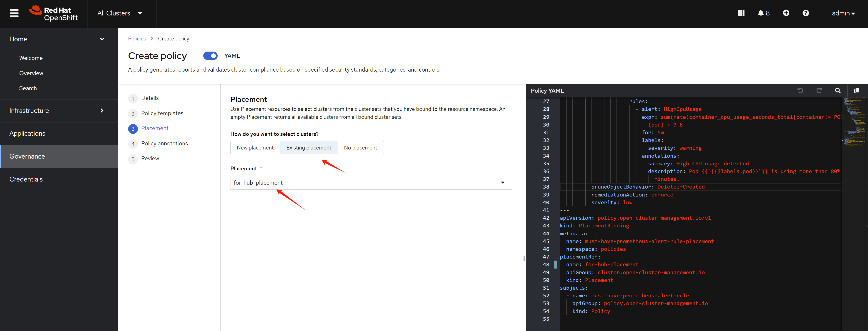Screen dimensions: 868x331
Task: Click the plus import icon
Action: point(786,13)
